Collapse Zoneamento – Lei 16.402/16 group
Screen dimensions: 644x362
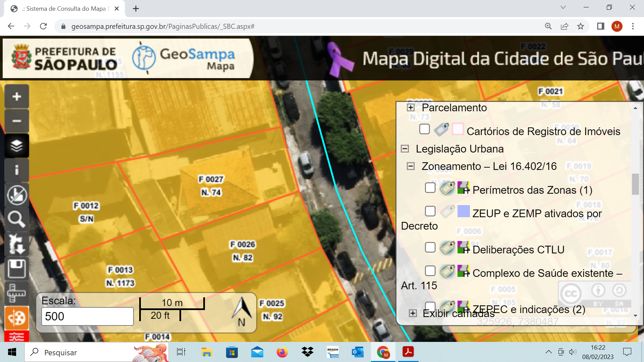pos(411,166)
